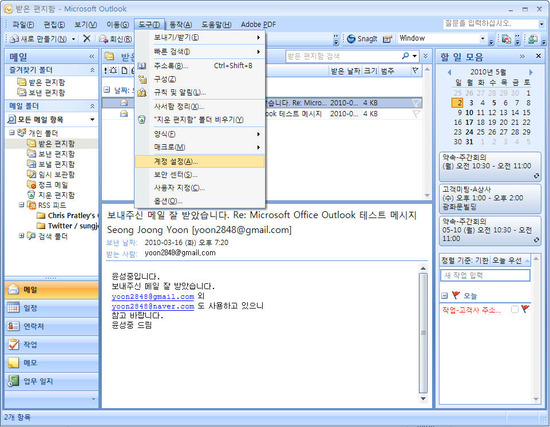Image resolution: width=550 pixels, height=427 pixels.
Task: Click the New (새로 만들기) toolbar button
Action: click(x=39, y=39)
